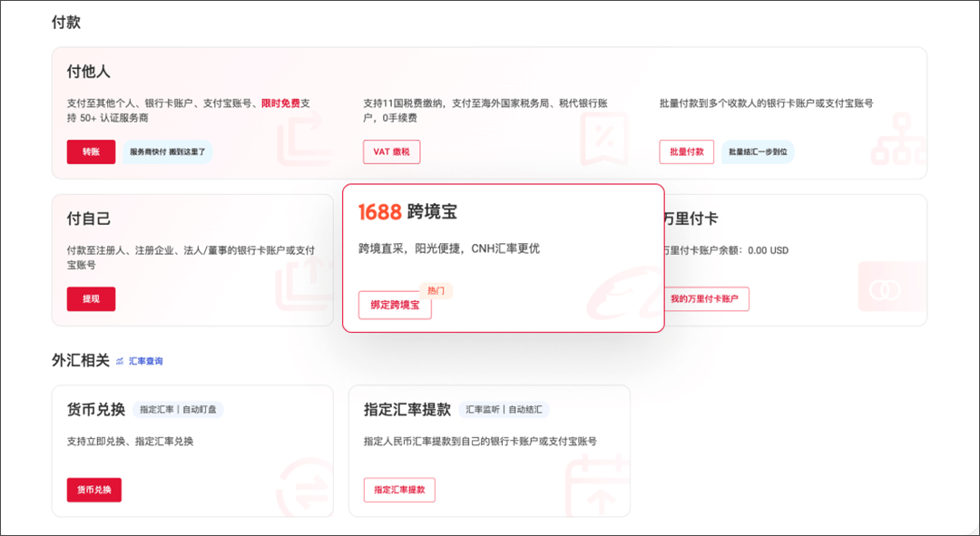
Task: Click the 外汇相关 section heading
Action: pos(81,360)
